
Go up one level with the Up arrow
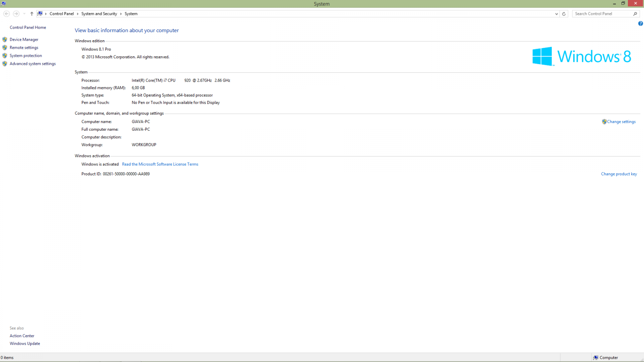coord(32,14)
